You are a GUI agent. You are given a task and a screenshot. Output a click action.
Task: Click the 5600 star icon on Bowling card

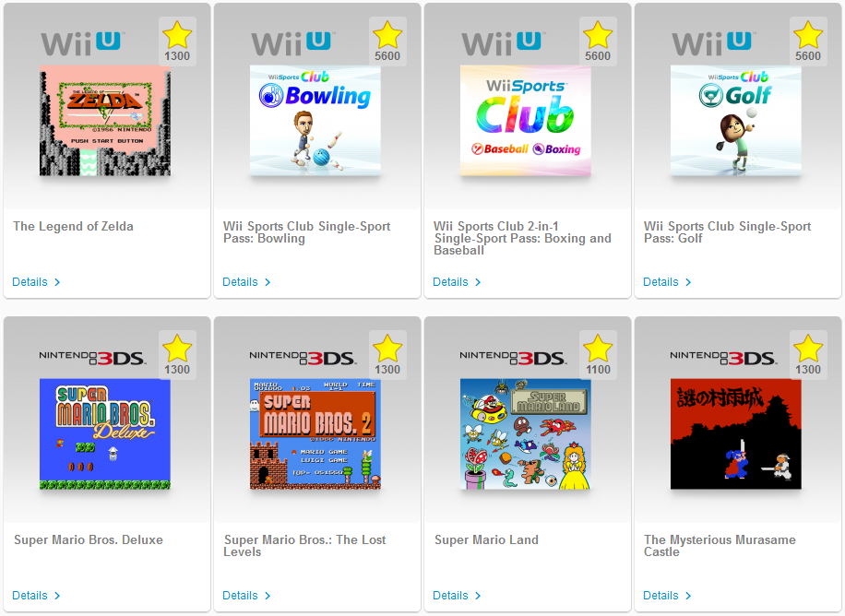coord(387,36)
